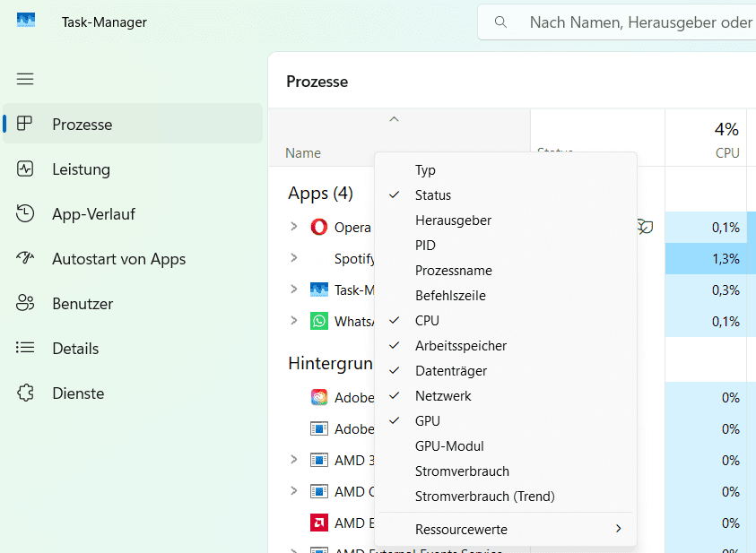Open the Dienste page
This screenshot has width=756, height=553.
133,393
